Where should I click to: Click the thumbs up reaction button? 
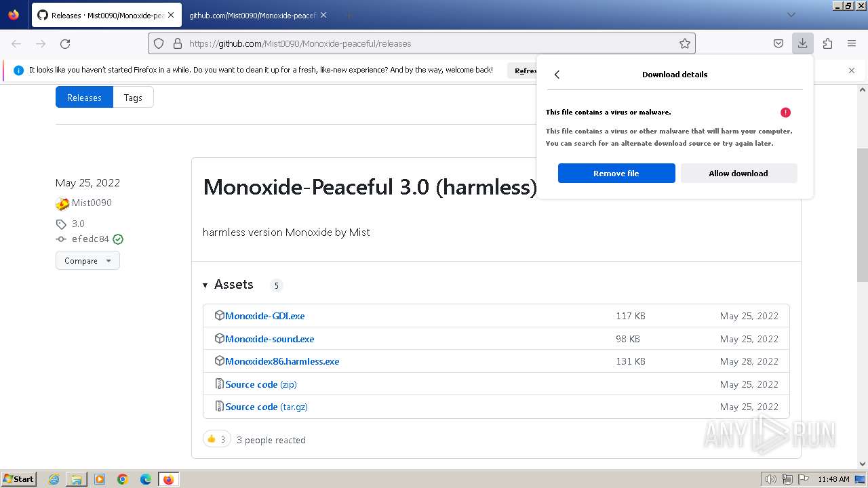(x=217, y=439)
